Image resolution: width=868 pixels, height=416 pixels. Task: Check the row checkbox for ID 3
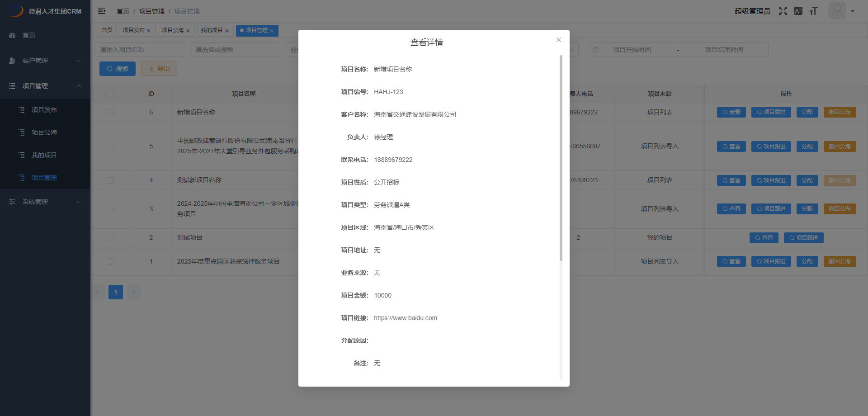pos(111,209)
